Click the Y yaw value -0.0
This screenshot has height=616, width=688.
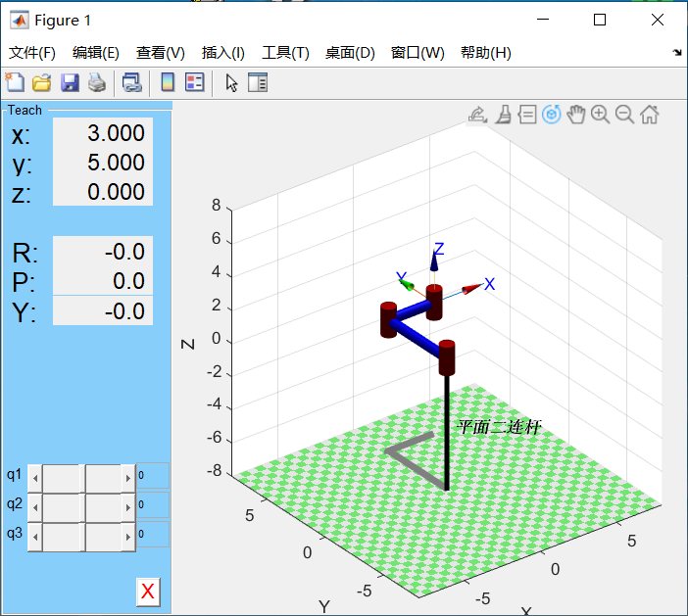click(x=103, y=310)
